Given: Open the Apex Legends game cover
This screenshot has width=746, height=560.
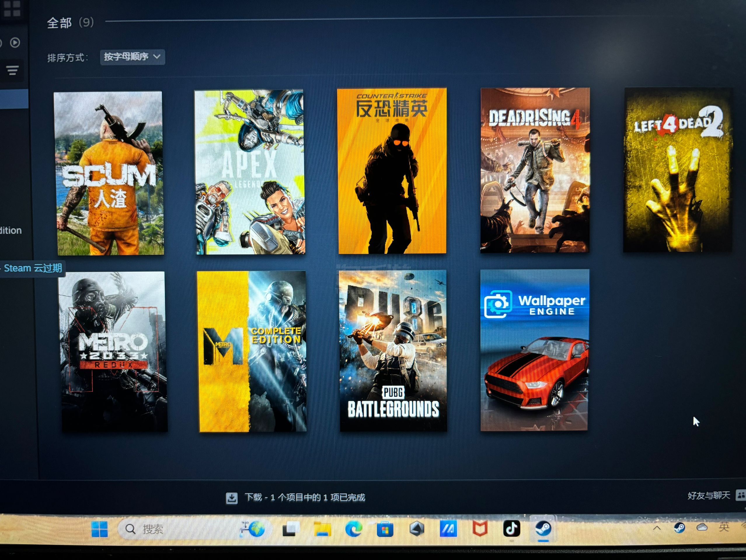Looking at the screenshot, I should 250,172.
